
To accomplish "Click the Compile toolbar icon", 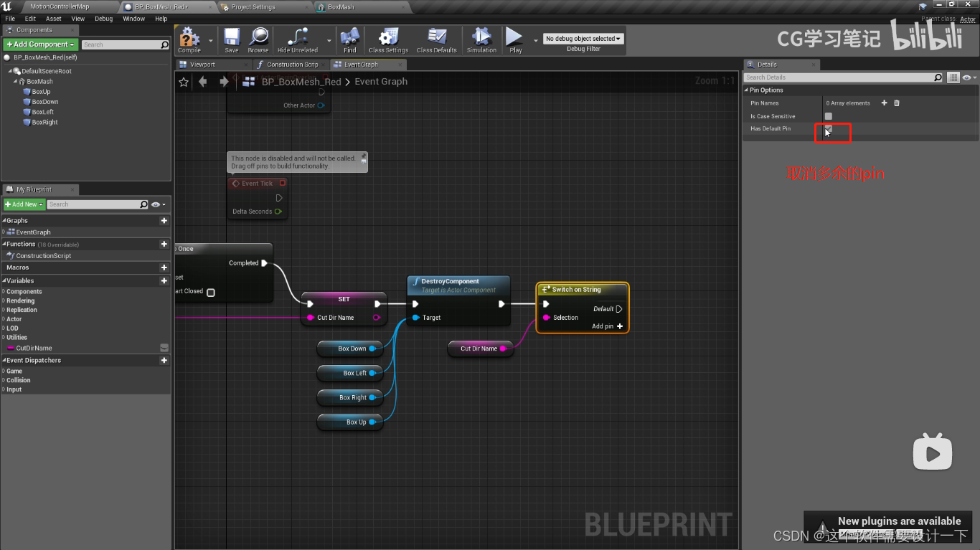I will (189, 40).
